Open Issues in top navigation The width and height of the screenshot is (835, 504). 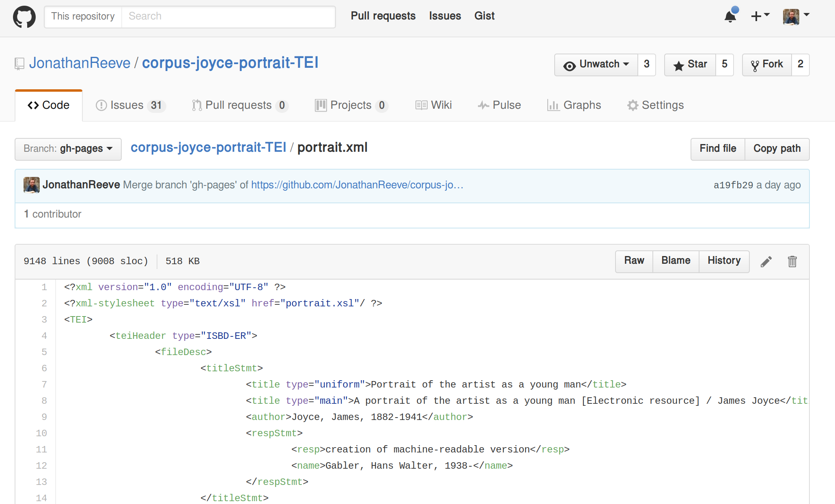(445, 16)
